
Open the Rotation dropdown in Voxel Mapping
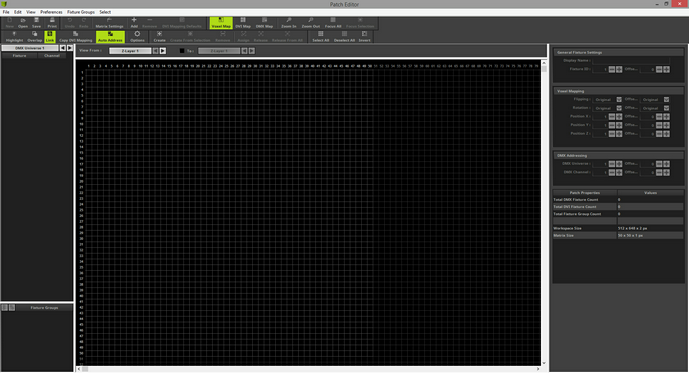coord(607,108)
